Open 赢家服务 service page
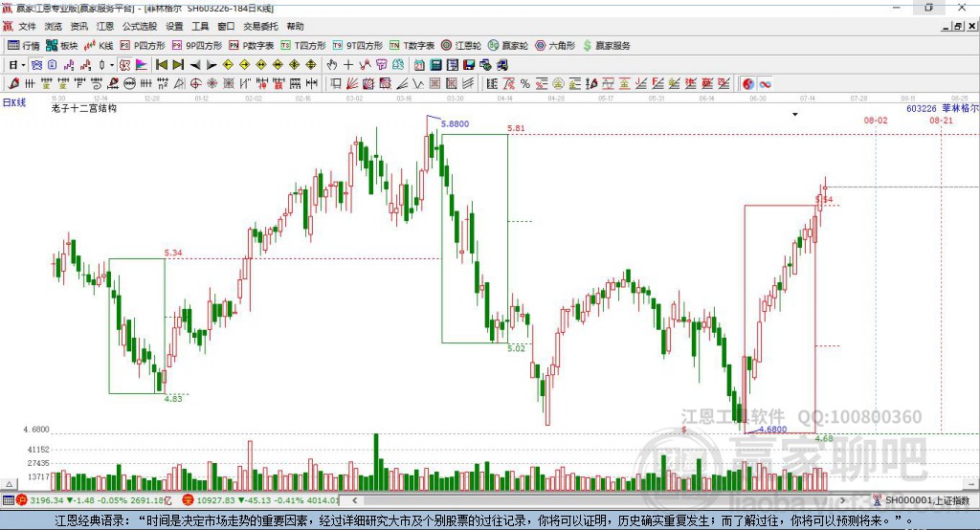Screen dimensions: 980x530 (606, 46)
